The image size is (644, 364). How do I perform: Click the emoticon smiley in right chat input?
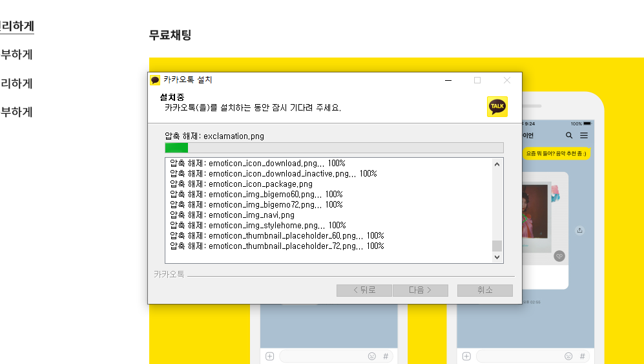click(x=568, y=356)
